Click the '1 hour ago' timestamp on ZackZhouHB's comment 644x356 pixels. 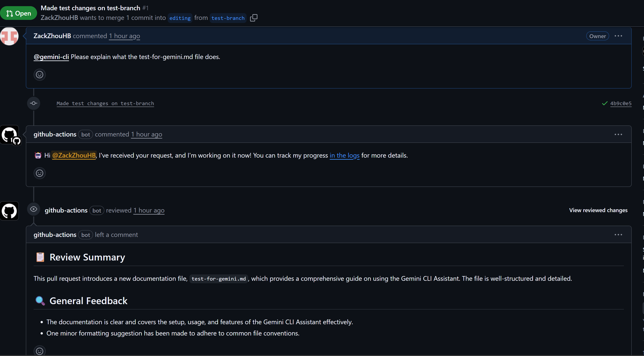click(124, 36)
